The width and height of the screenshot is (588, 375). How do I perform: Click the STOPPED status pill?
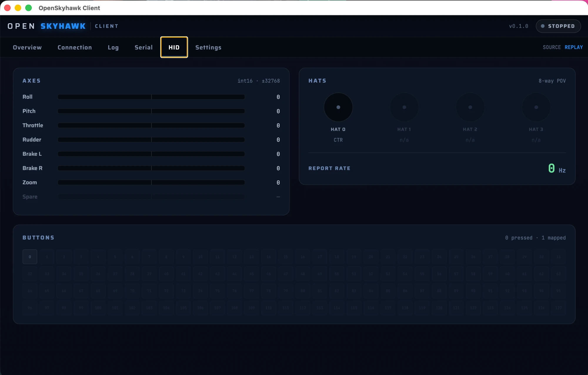pos(558,26)
